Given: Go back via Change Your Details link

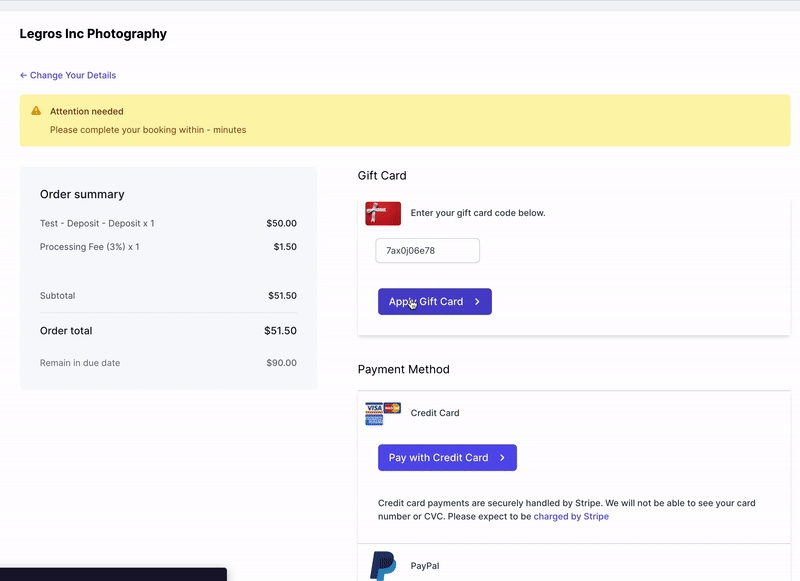Looking at the screenshot, I should click(68, 75).
